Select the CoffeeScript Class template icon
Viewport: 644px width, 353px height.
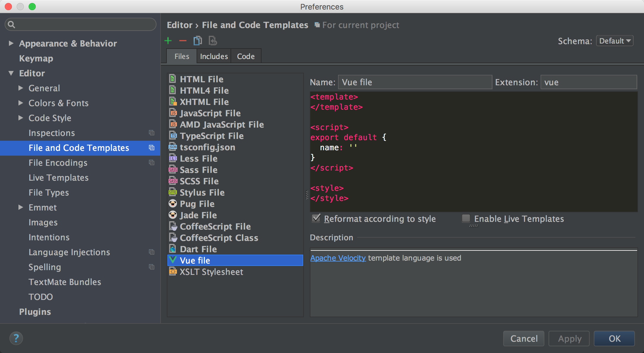tap(173, 237)
